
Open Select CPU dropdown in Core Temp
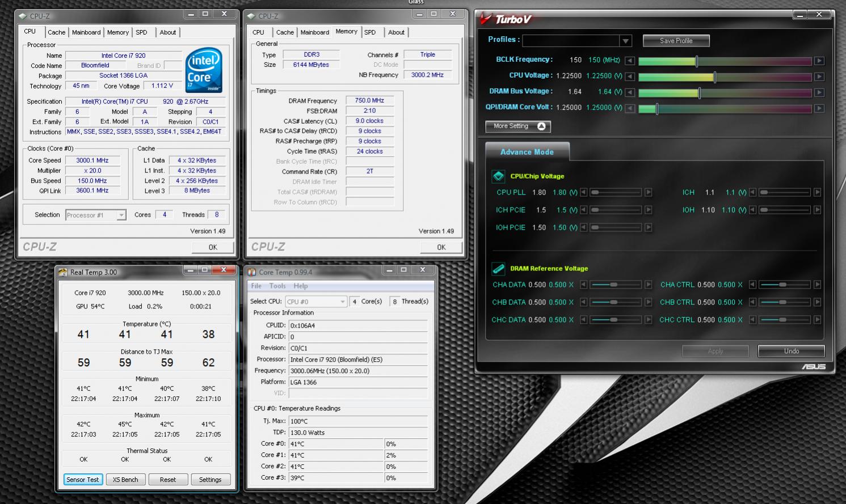[x=343, y=302]
